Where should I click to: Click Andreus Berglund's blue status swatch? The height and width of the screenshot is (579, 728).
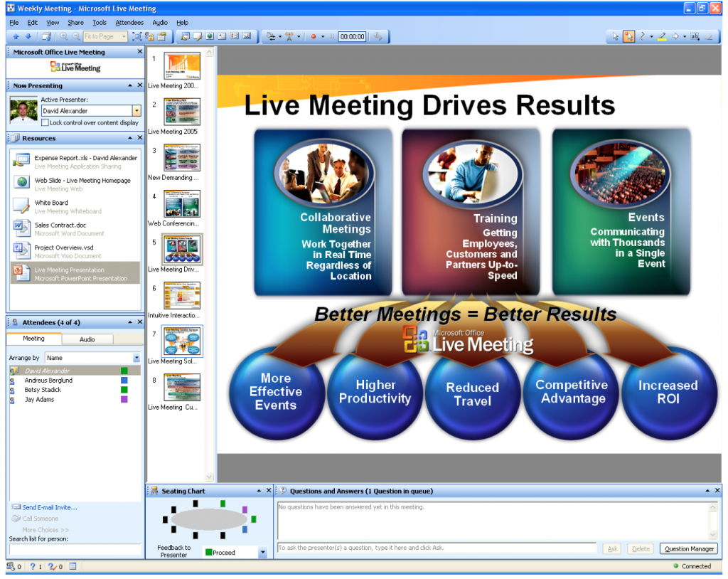[124, 380]
